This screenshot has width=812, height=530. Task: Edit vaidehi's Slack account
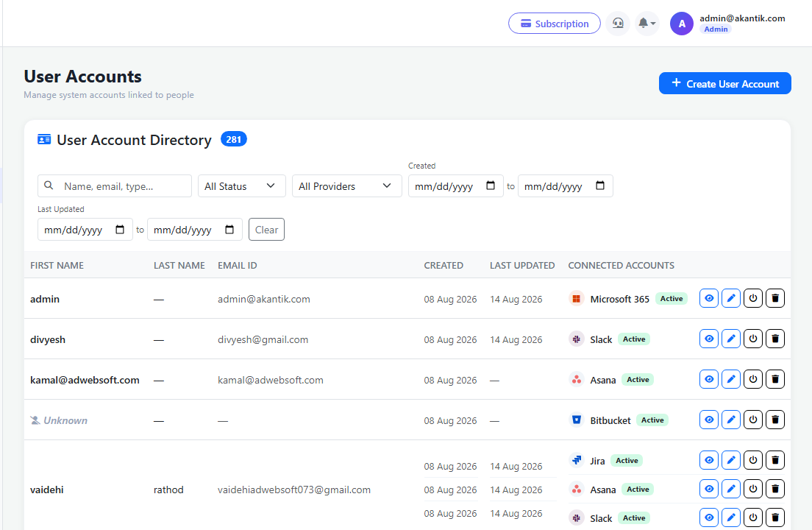(x=730, y=517)
